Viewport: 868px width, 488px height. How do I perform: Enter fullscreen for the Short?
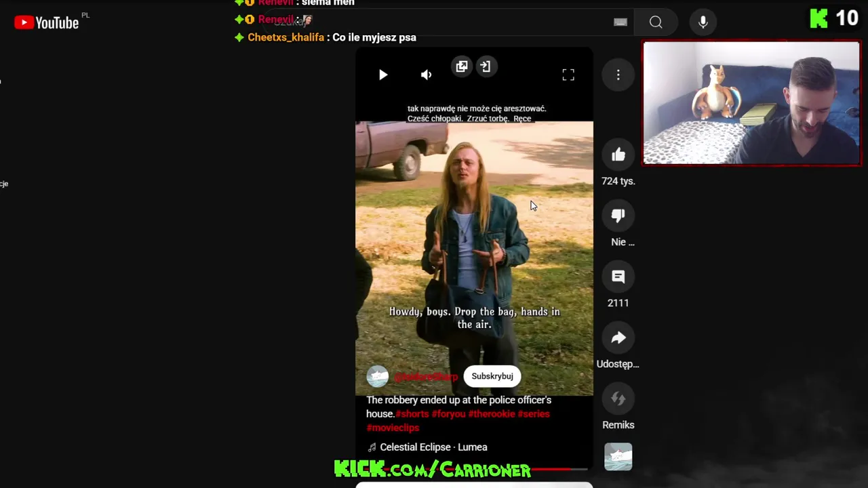click(568, 75)
